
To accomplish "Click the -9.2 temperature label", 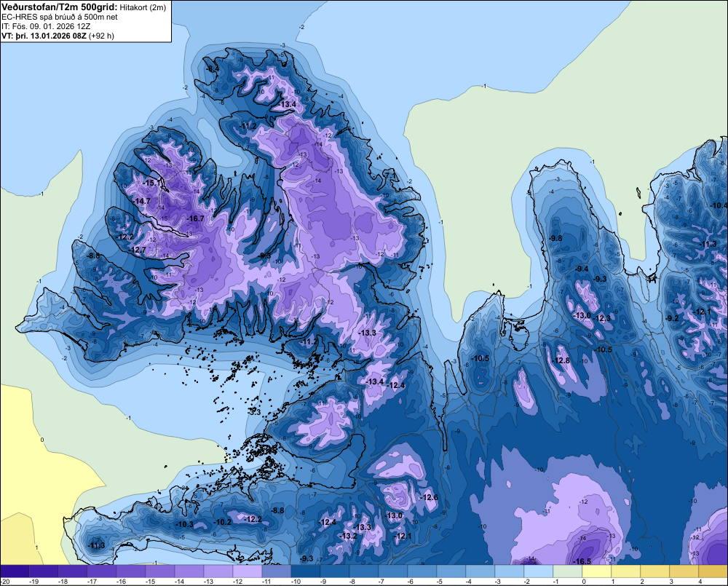I will [x=672, y=318].
